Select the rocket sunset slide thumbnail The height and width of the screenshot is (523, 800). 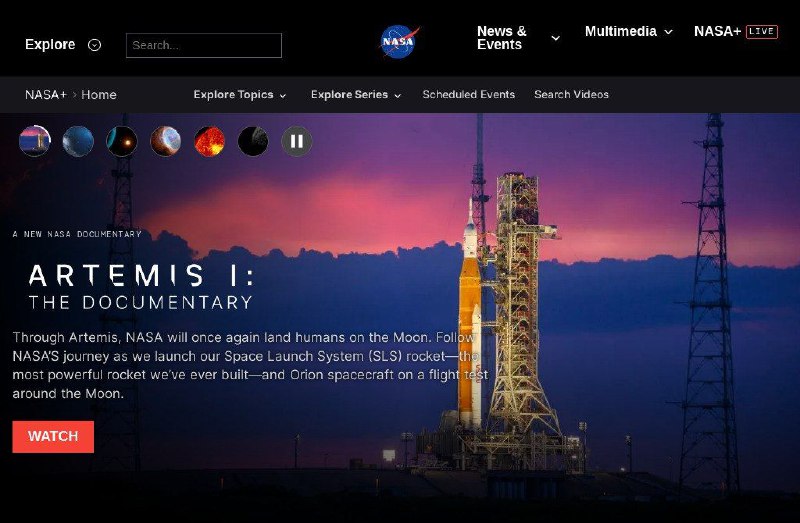tap(35, 141)
